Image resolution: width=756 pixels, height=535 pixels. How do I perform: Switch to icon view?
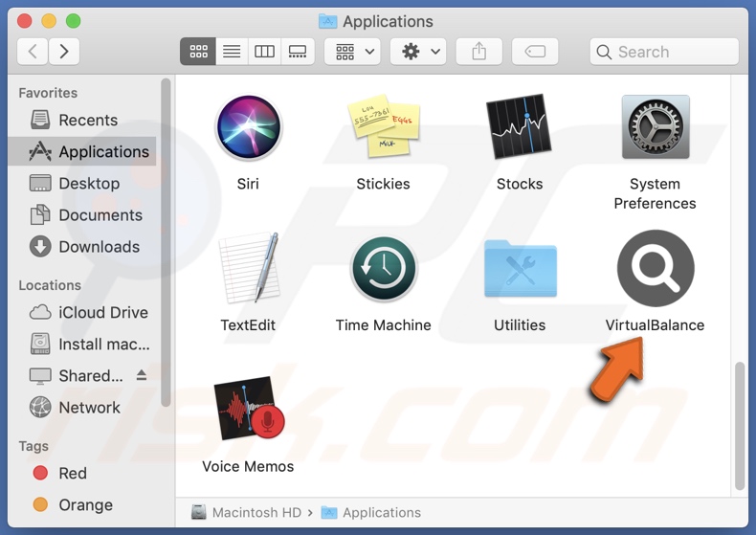coord(198,51)
